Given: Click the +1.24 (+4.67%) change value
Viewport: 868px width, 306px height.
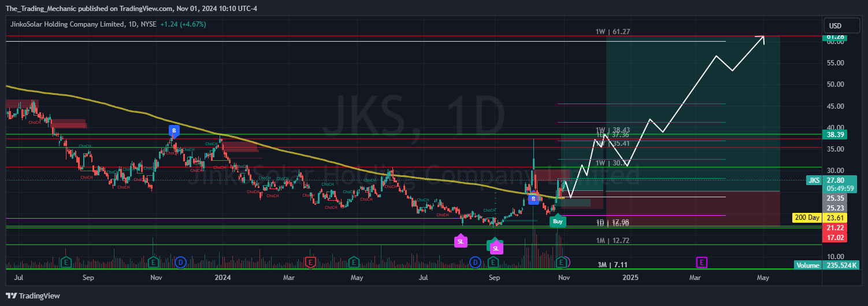Looking at the screenshot, I should point(183,24).
